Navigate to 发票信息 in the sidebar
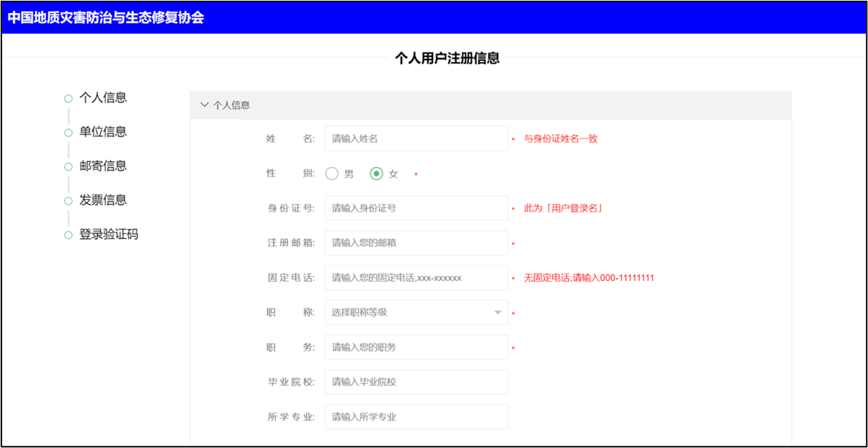Viewport: 868px width, 448px height. click(102, 200)
